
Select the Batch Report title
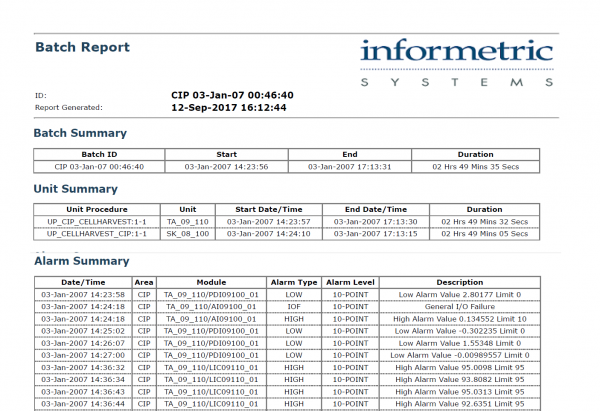[x=82, y=47]
